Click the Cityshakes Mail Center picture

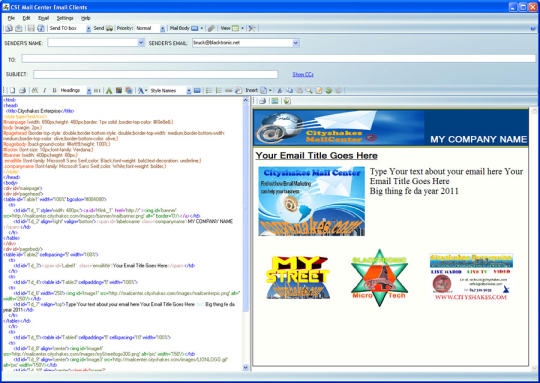point(311,201)
